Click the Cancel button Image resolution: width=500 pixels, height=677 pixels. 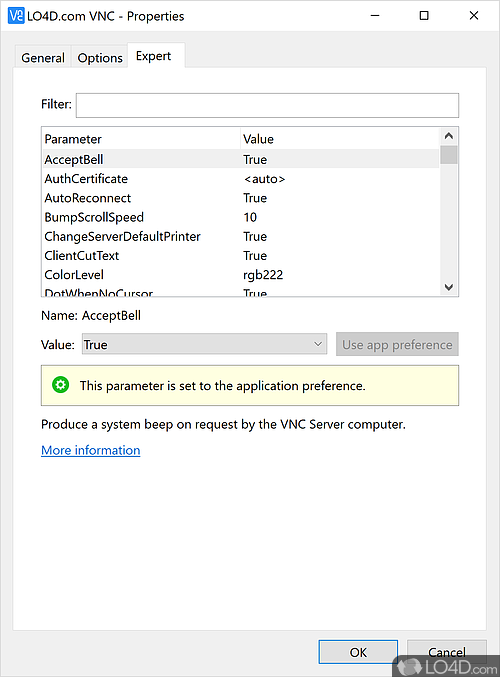pos(447,652)
